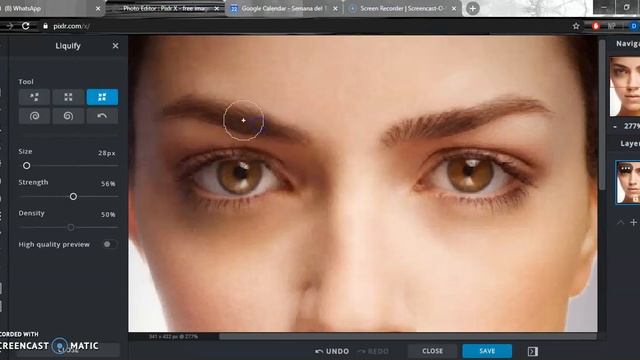Reload the page
The height and width of the screenshot is (360, 640).
pos(26,26)
